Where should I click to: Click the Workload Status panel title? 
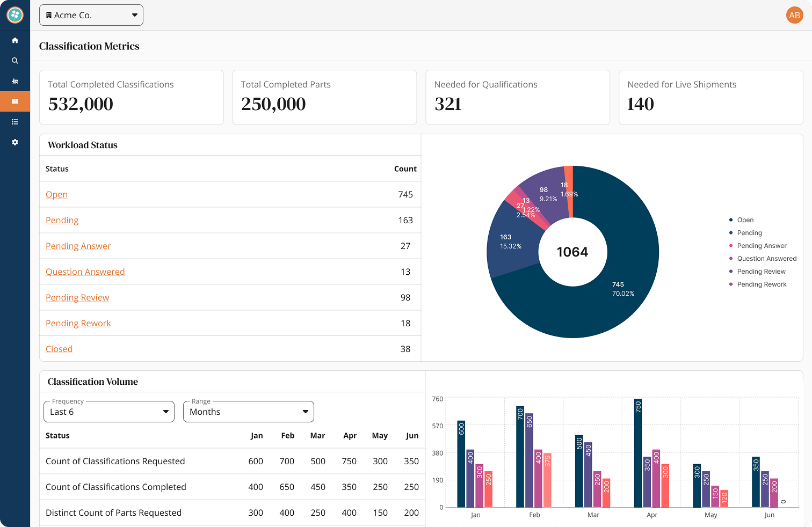83,145
